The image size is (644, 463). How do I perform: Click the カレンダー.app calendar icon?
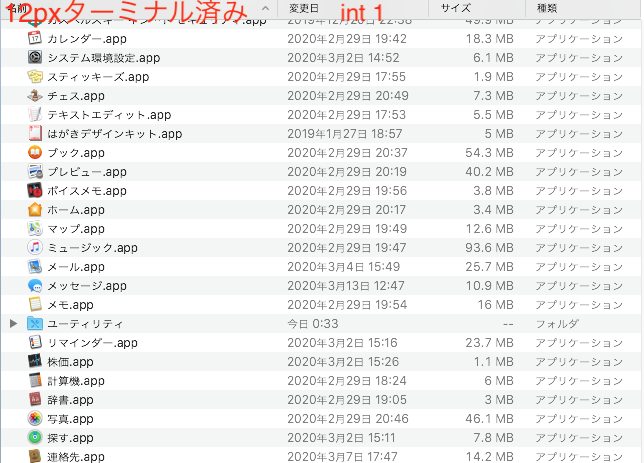tap(35, 38)
